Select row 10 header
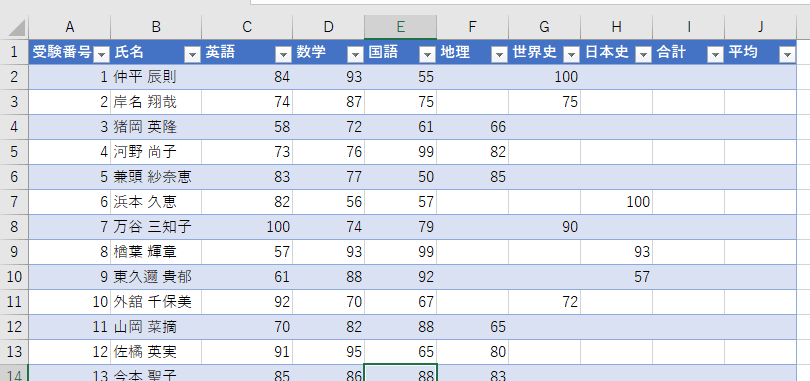The height and width of the screenshot is (381, 810). tap(14, 277)
